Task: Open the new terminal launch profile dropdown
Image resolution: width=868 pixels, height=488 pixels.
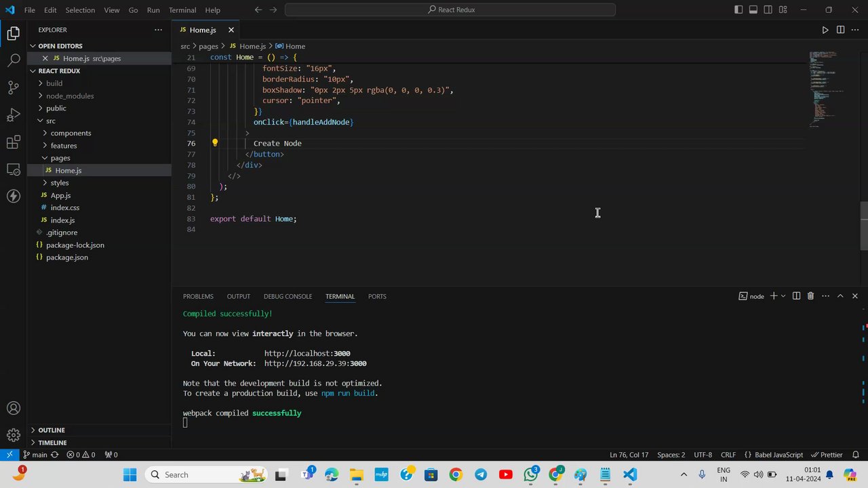Action: 783,296
